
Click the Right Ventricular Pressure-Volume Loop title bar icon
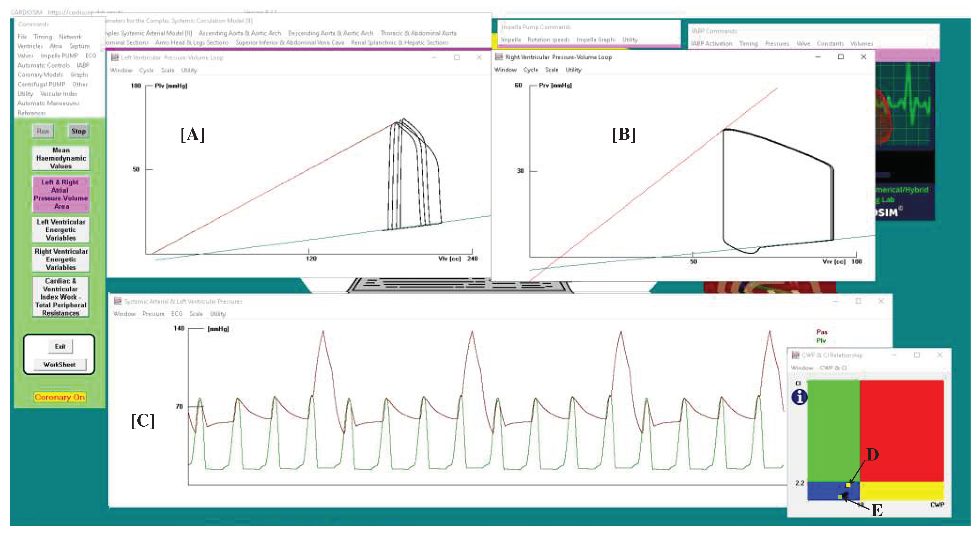[x=499, y=57]
